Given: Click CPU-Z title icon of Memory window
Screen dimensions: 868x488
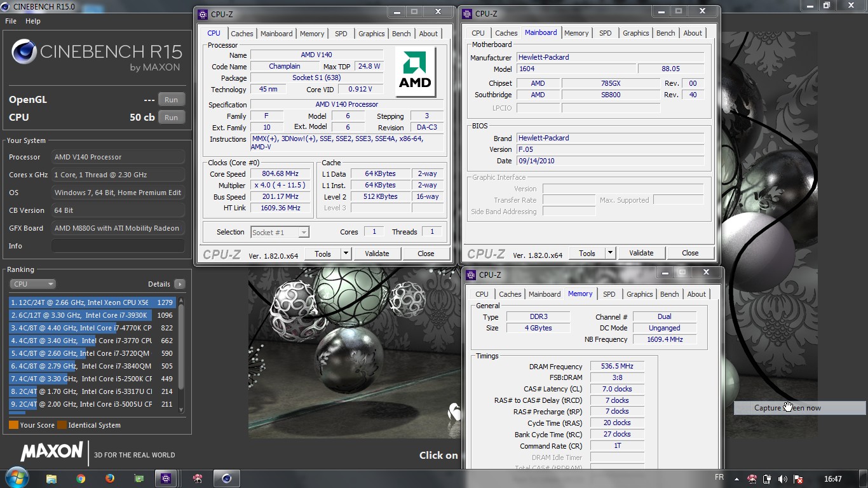Looking at the screenshot, I should [x=471, y=274].
